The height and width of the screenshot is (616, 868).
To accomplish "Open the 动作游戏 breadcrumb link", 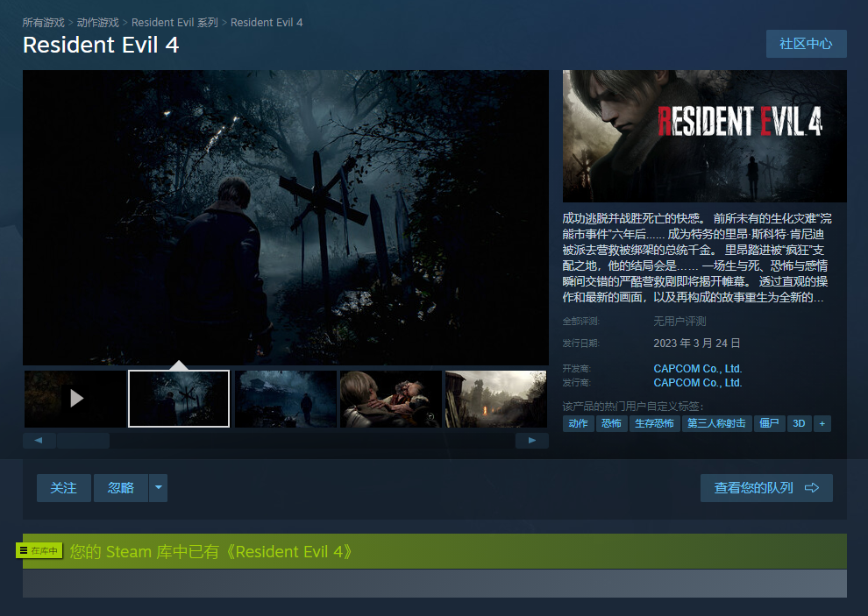I will 98,23.
